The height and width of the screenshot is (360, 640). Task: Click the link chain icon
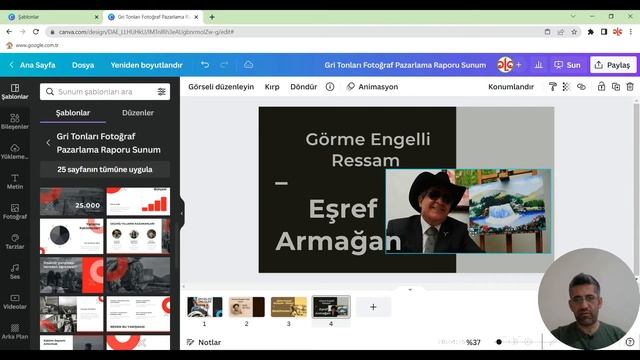click(x=581, y=87)
